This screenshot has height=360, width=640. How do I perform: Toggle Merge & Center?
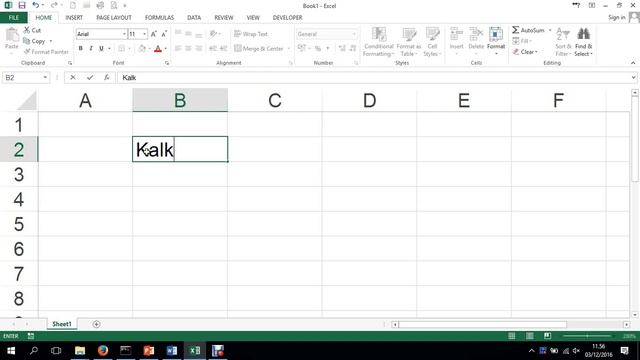259,49
